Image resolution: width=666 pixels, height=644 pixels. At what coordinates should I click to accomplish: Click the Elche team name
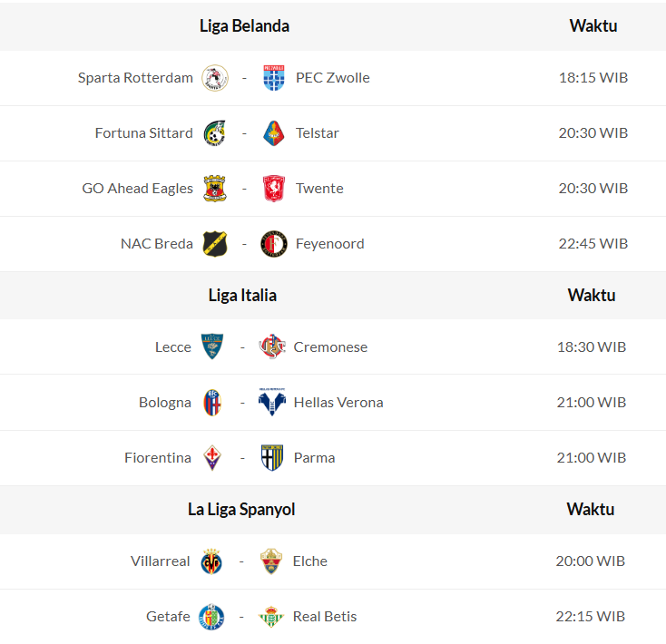point(309,561)
